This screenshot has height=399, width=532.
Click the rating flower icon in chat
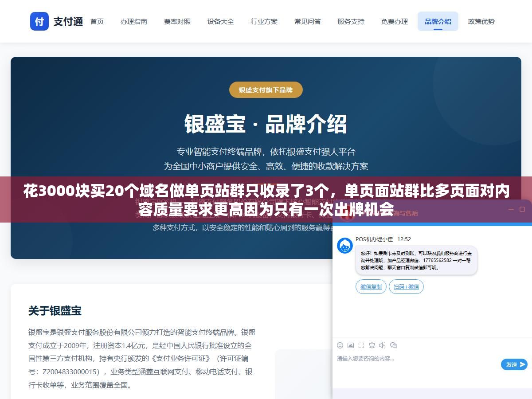tap(372, 345)
